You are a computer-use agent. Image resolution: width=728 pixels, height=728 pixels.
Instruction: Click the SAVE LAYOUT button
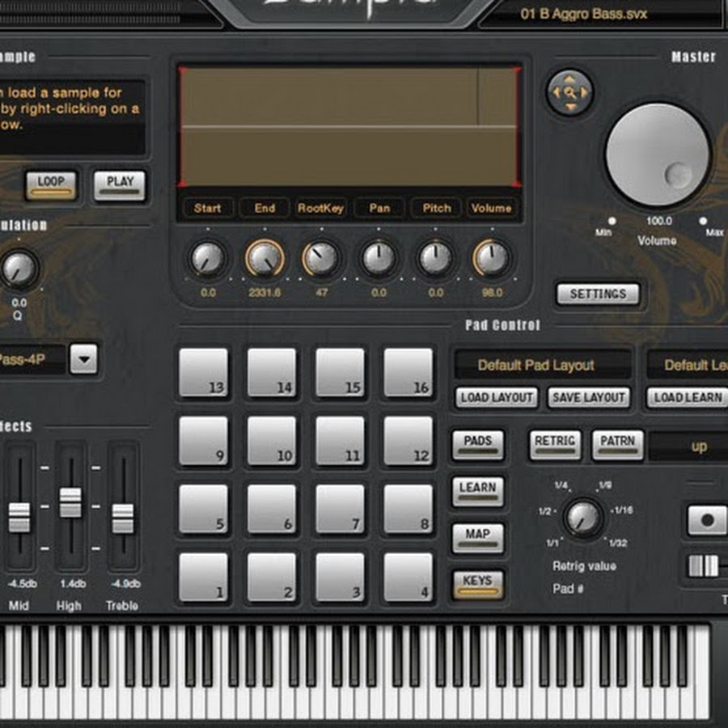[589, 397]
